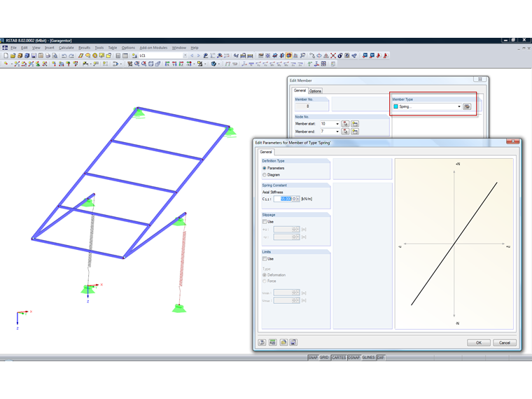The height and width of the screenshot is (399, 532).
Task: Click the Print icon in toolbar
Action: pos(48,55)
